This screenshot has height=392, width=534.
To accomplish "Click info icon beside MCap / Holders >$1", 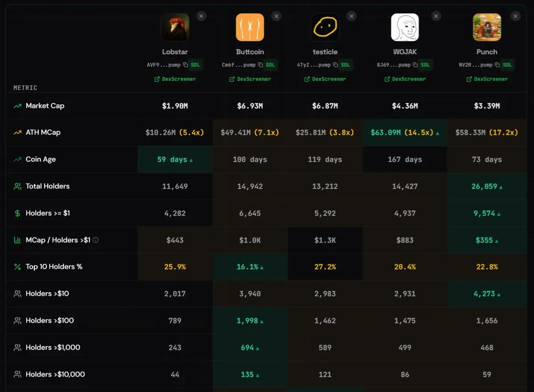I will pyautogui.click(x=95, y=240).
